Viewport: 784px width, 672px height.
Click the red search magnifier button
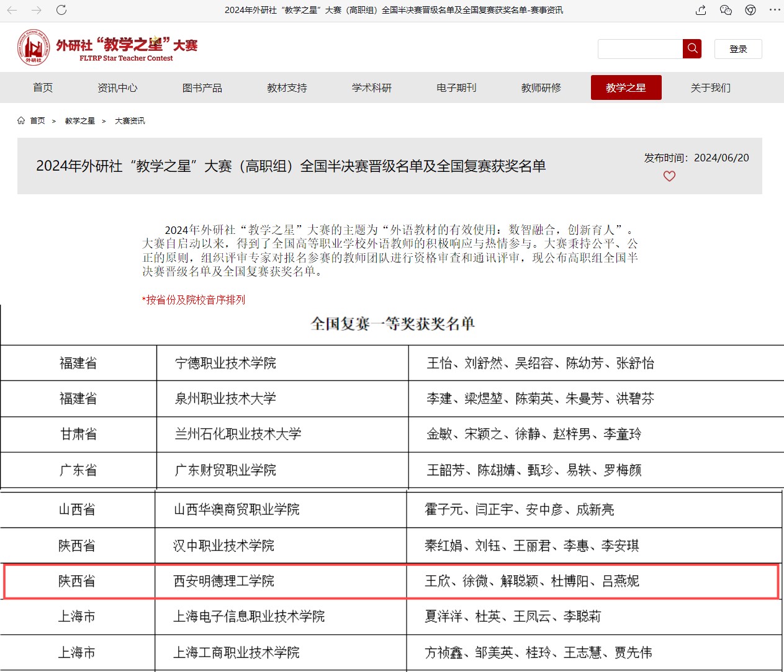click(692, 48)
